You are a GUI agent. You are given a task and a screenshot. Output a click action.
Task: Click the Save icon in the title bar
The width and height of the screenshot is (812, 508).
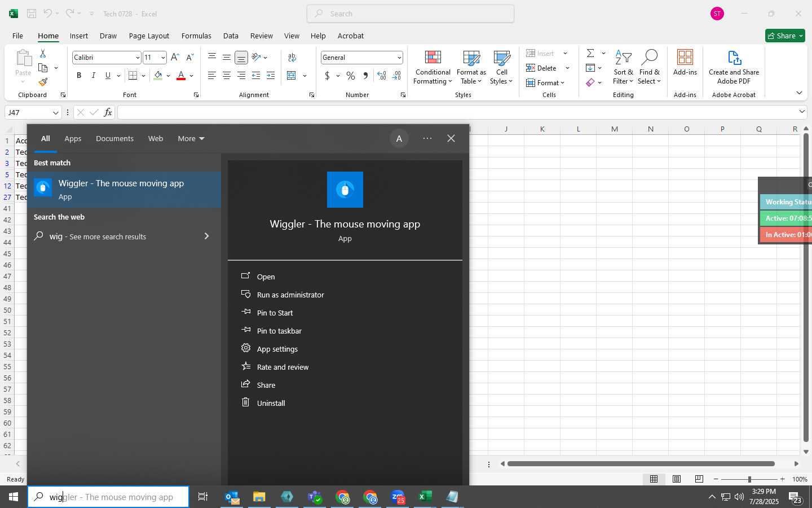click(x=32, y=14)
